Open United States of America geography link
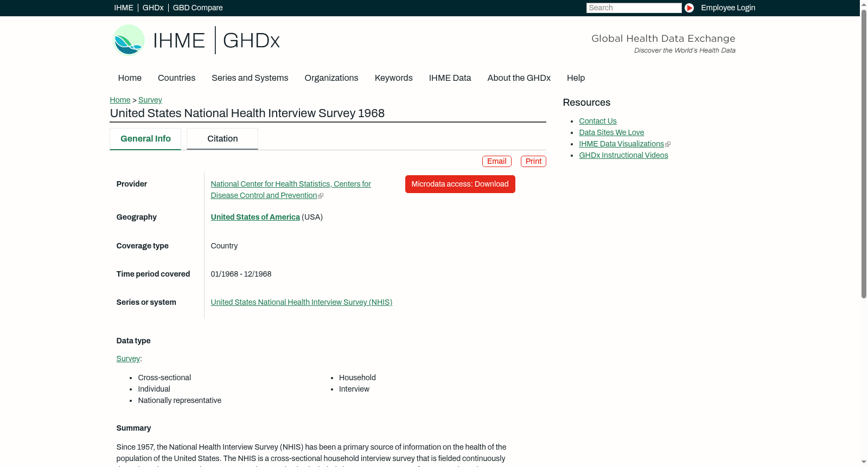Screen dimensions: 868x467 [x=256, y=217]
